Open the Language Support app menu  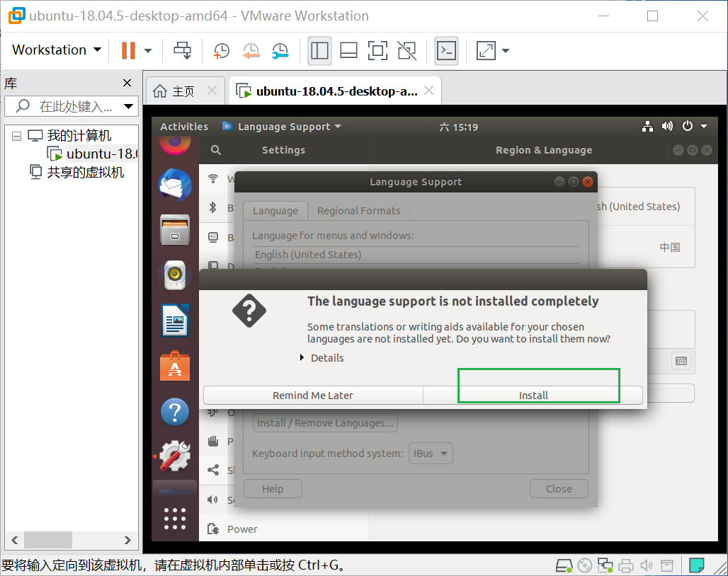(x=283, y=127)
